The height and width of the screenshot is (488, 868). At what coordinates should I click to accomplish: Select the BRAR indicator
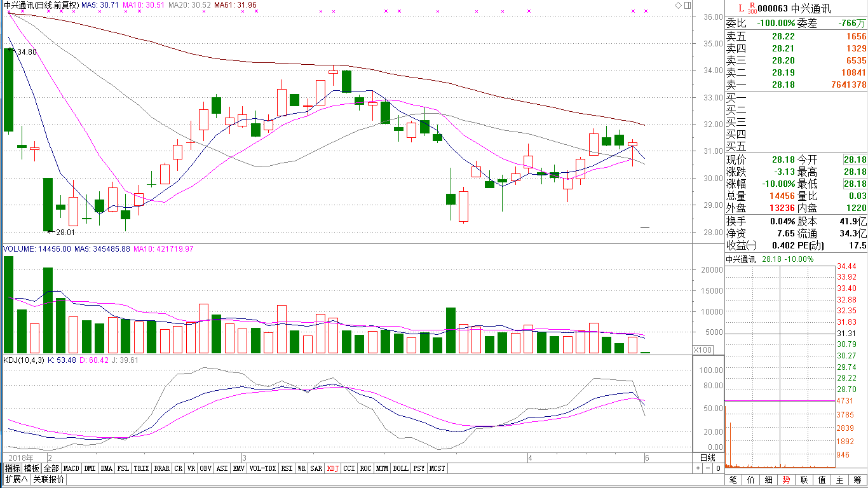(x=161, y=468)
